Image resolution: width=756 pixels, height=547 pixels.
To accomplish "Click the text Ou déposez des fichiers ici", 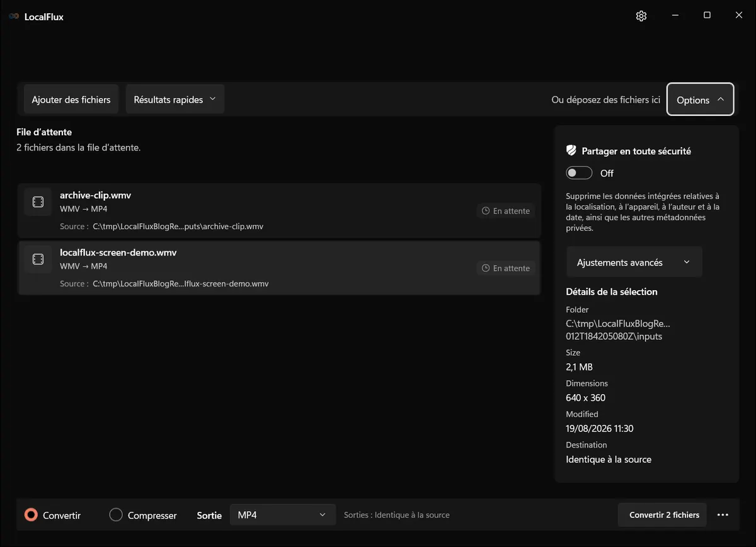I will click(x=606, y=99).
